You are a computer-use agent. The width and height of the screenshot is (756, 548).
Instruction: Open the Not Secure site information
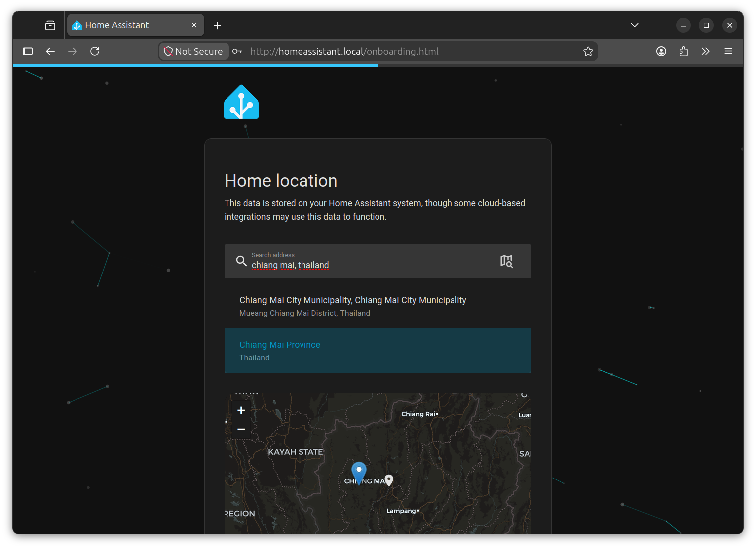pos(194,51)
